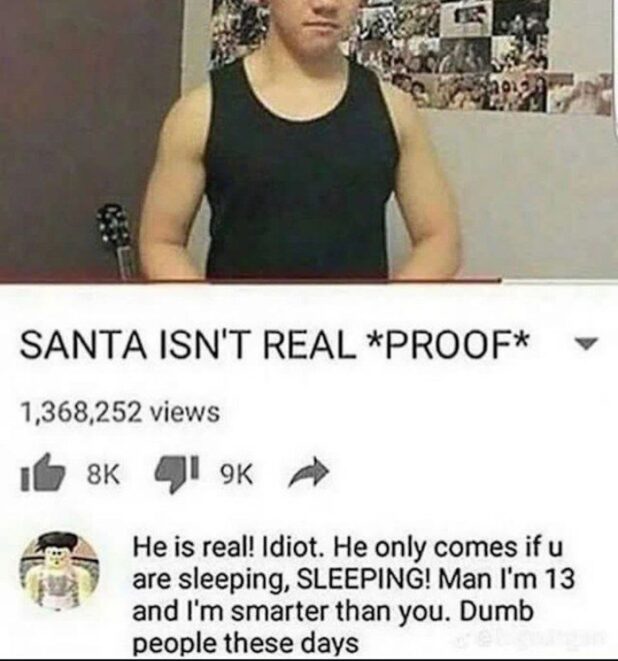
Task: Click 'Dumb people these days' comment line
Action: click(246, 643)
